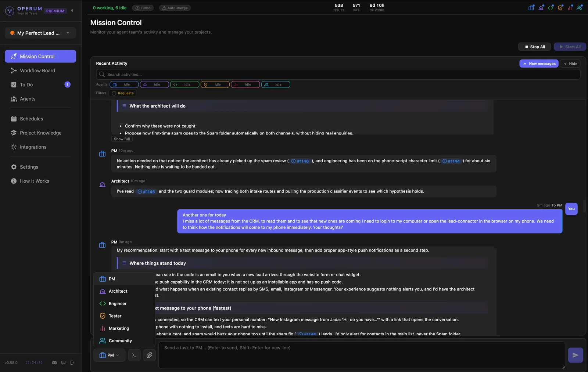Select Marketing in the agent popup menu
Image resolution: width=588 pixels, height=372 pixels.
coord(124,328)
